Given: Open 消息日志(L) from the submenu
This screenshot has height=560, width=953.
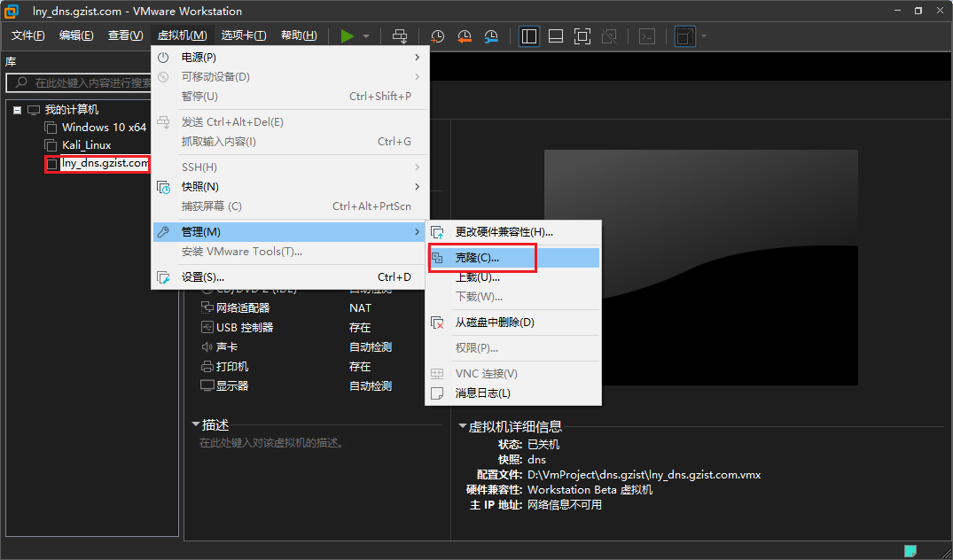Looking at the screenshot, I should pyautogui.click(x=513, y=393).
